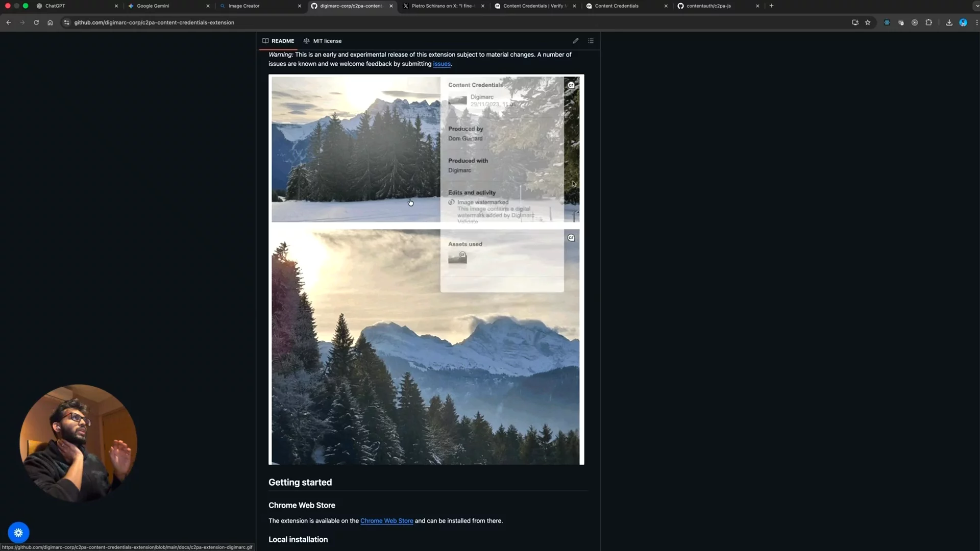Open the README outline icon
Image resolution: width=980 pixels, height=551 pixels.
point(591,41)
